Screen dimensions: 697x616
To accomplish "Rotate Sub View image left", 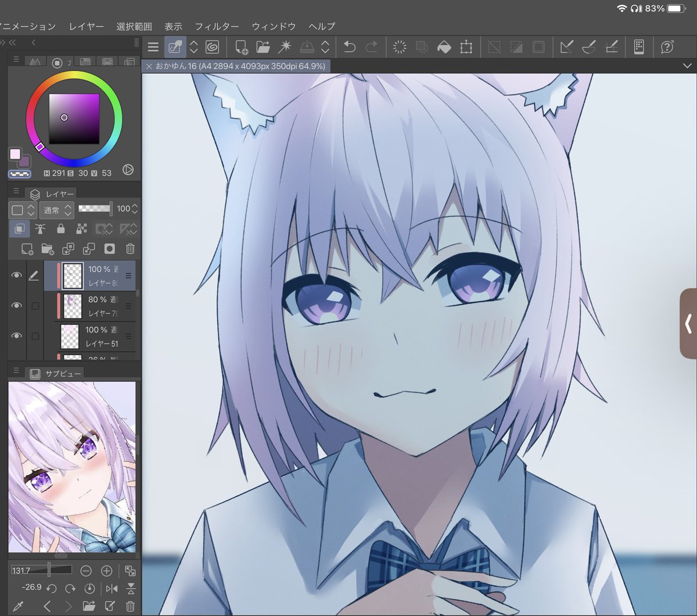I will (x=51, y=588).
